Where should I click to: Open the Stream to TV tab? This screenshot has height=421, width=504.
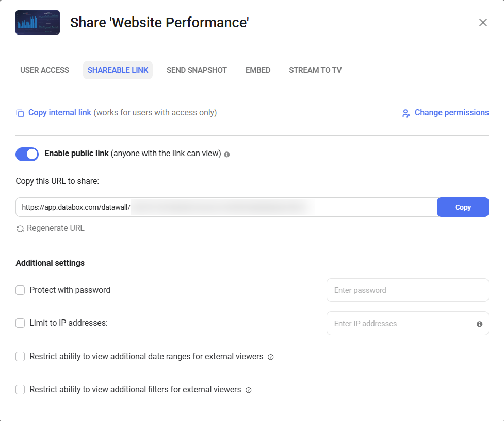tap(315, 70)
